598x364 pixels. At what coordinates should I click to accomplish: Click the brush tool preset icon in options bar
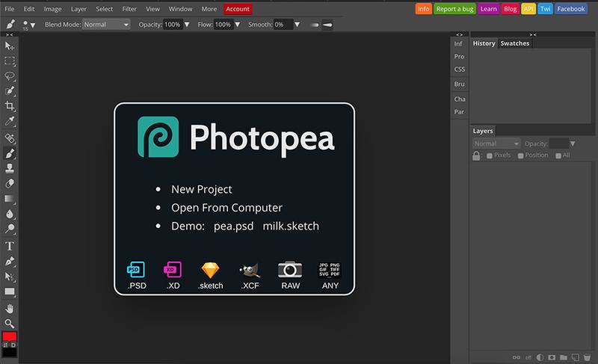pyautogui.click(x=10, y=25)
